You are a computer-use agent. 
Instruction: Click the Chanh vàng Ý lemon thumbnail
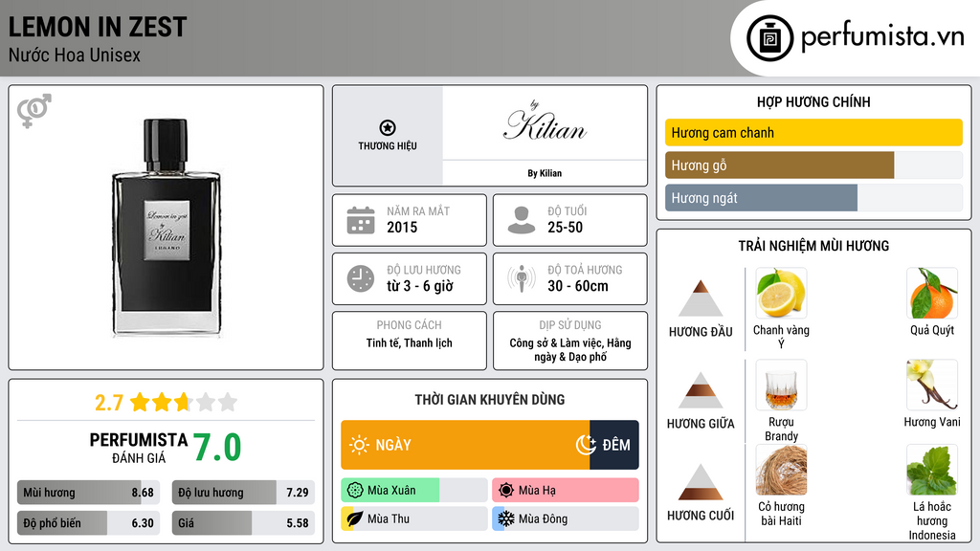coord(781,294)
